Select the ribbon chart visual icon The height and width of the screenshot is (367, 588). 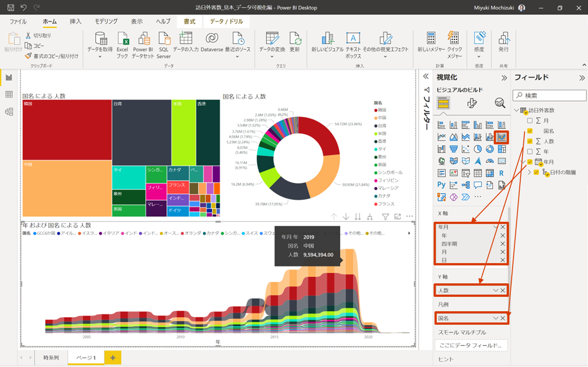[x=501, y=137]
